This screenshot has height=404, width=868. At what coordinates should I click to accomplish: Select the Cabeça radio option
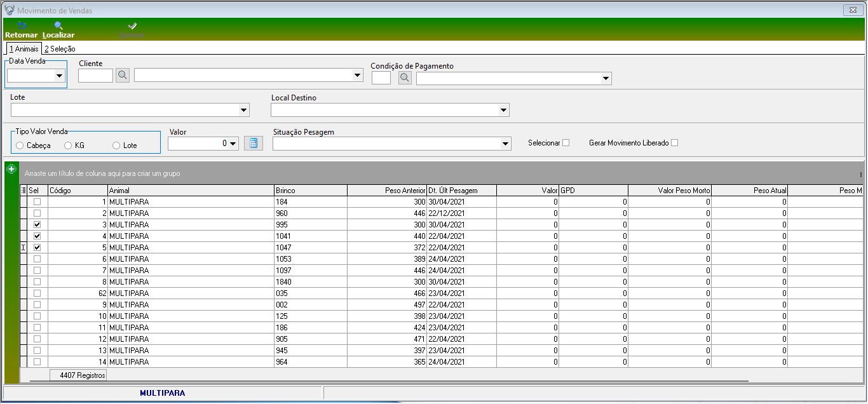[20, 145]
